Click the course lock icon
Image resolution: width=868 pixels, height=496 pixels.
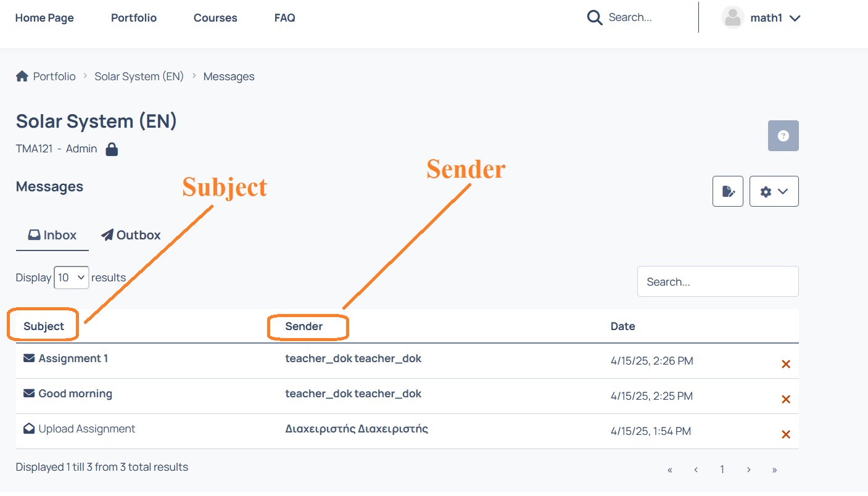pos(112,149)
